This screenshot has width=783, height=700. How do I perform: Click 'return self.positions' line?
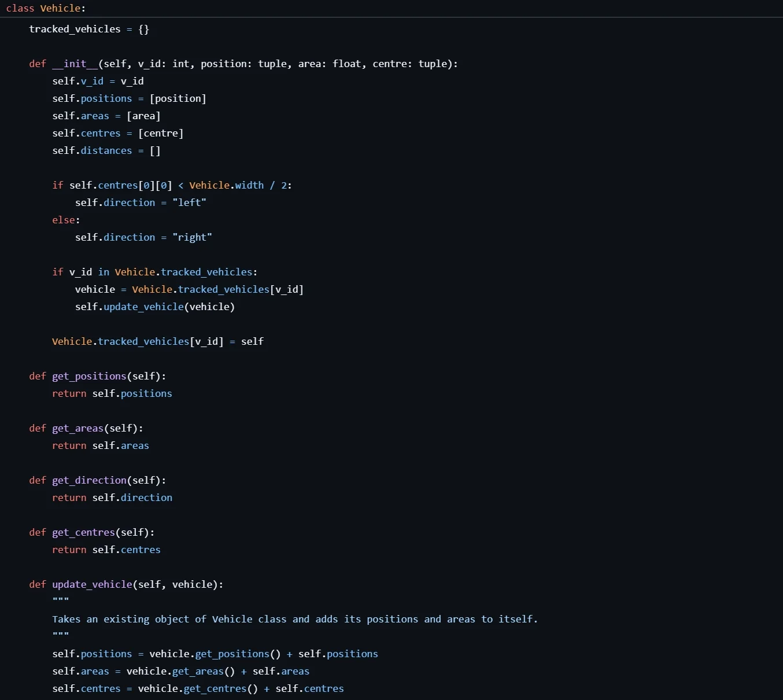tap(112, 393)
